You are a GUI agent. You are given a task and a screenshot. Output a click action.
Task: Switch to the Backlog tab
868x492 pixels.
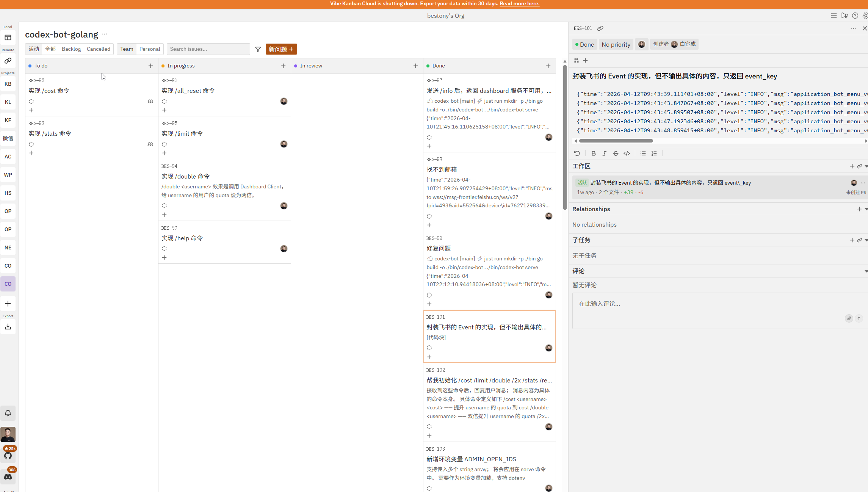pyautogui.click(x=71, y=49)
